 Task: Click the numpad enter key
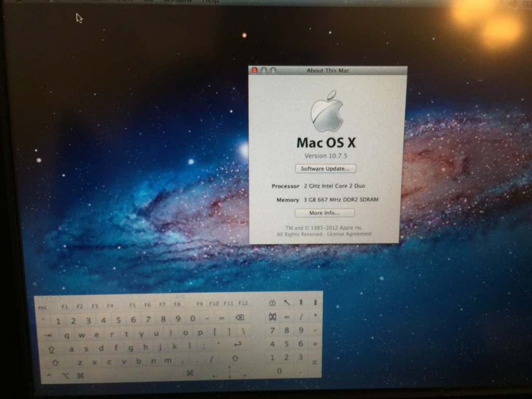click(314, 363)
